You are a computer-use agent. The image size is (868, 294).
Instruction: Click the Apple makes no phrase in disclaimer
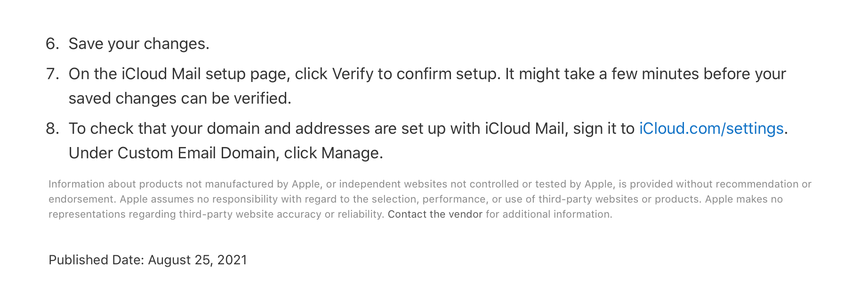point(744,199)
